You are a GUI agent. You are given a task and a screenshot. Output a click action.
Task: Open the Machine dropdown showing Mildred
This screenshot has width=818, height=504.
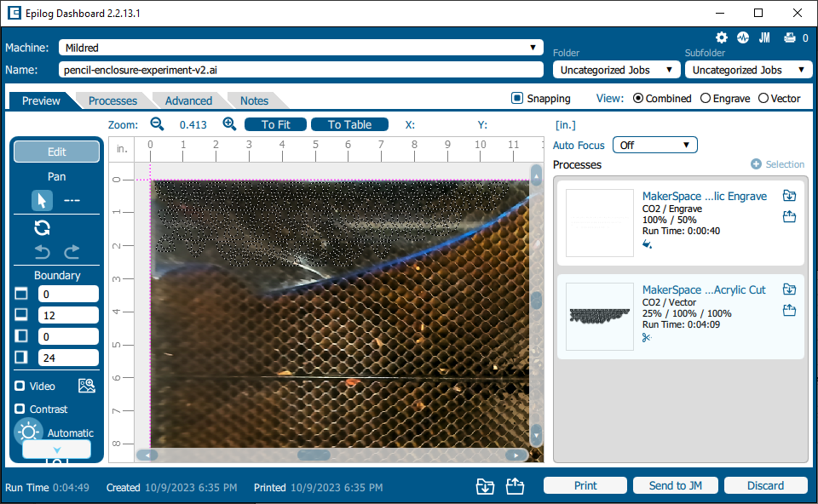click(x=301, y=48)
